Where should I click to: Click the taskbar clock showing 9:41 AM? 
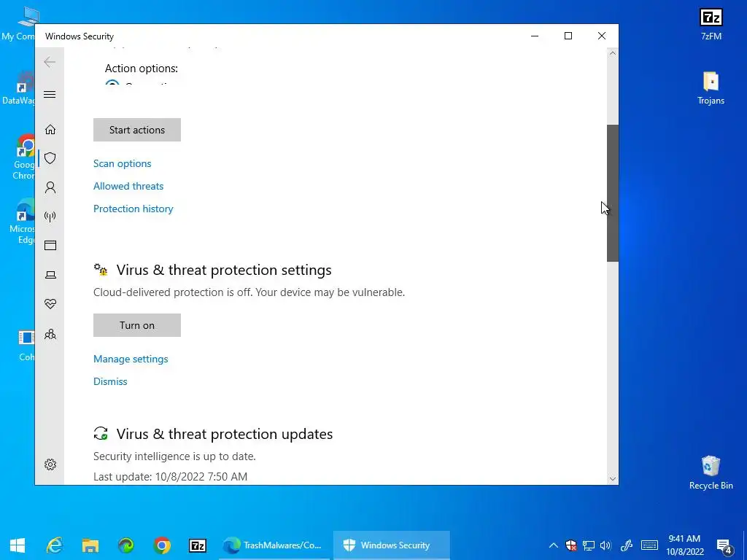pos(684,545)
